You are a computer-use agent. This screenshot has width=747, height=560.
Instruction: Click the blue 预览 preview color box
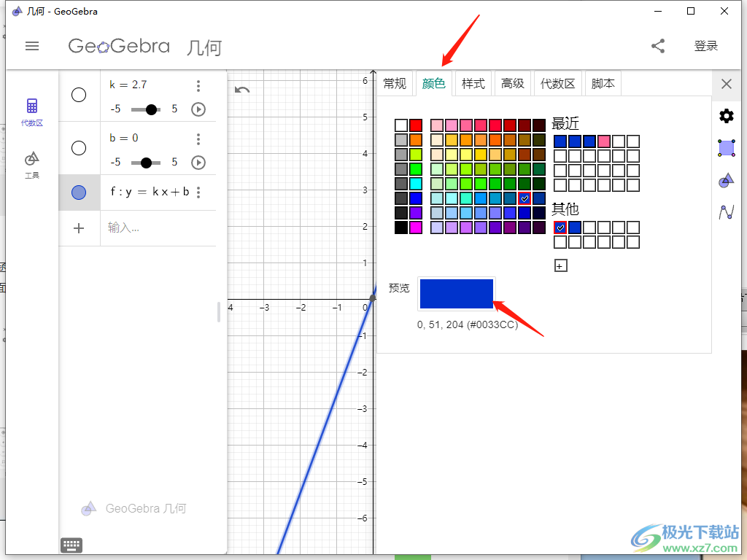tap(457, 294)
